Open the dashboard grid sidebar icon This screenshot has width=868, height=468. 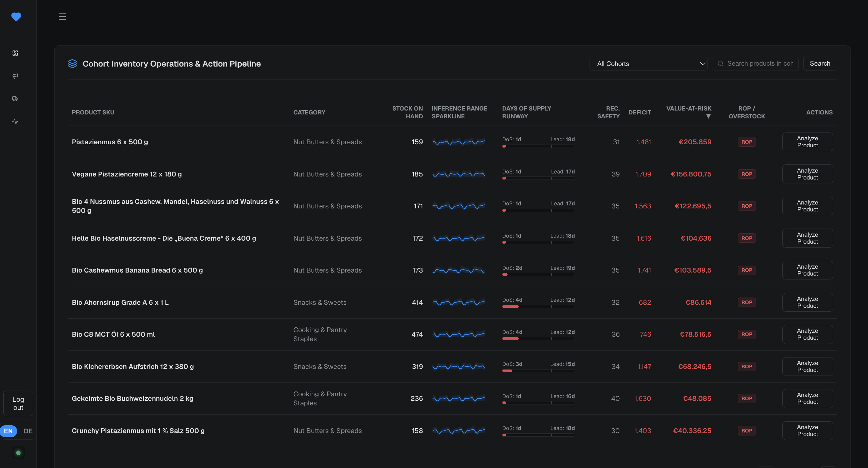tap(15, 53)
